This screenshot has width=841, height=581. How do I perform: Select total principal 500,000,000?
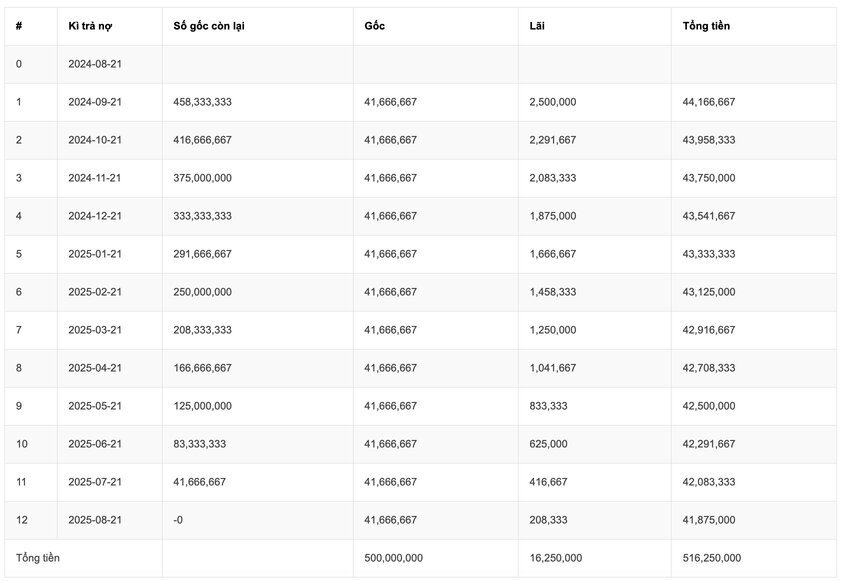[394, 558]
